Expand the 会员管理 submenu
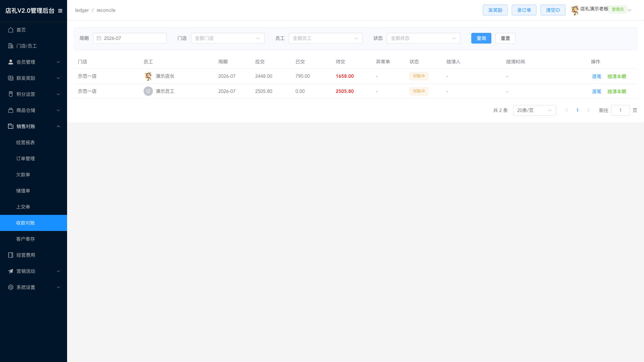The image size is (644, 362). tap(34, 62)
